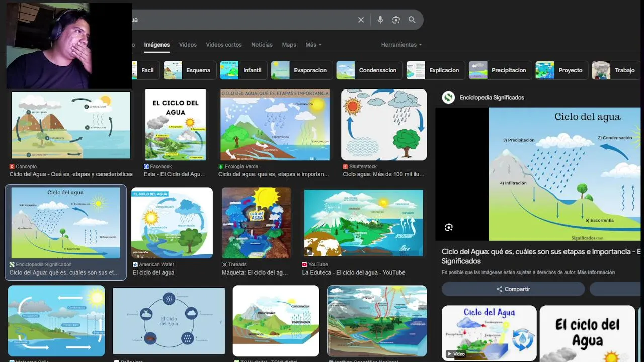The height and width of the screenshot is (362, 644).
Task: Open the Videos cortos tab
Action: pos(224,45)
